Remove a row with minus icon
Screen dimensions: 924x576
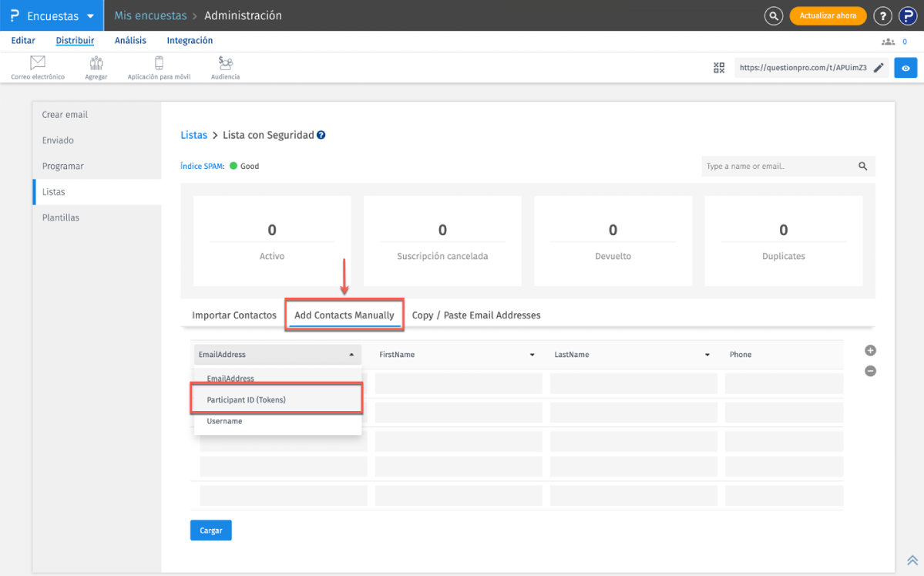tap(870, 371)
